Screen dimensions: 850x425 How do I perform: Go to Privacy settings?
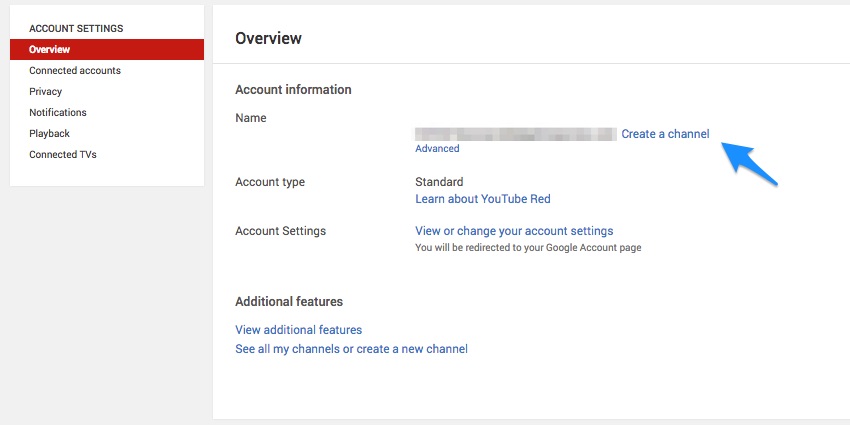(x=46, y=92)
